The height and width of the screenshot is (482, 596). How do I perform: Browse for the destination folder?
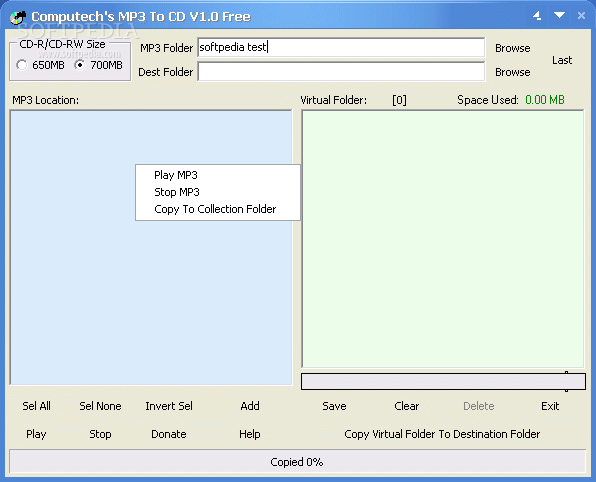click(512, 72)
